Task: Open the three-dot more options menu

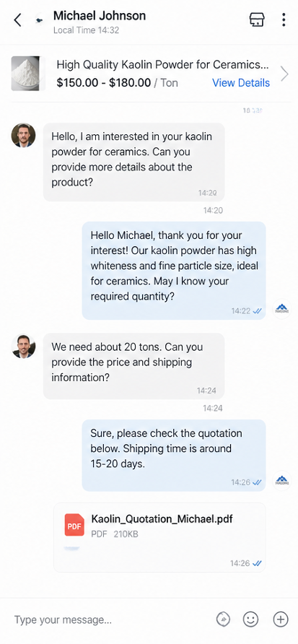Action: (x=284, y=19)
